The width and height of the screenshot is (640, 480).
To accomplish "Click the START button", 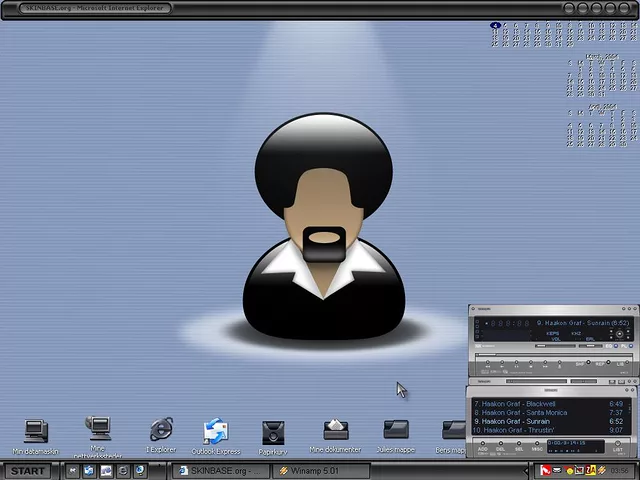I will 27,470.
